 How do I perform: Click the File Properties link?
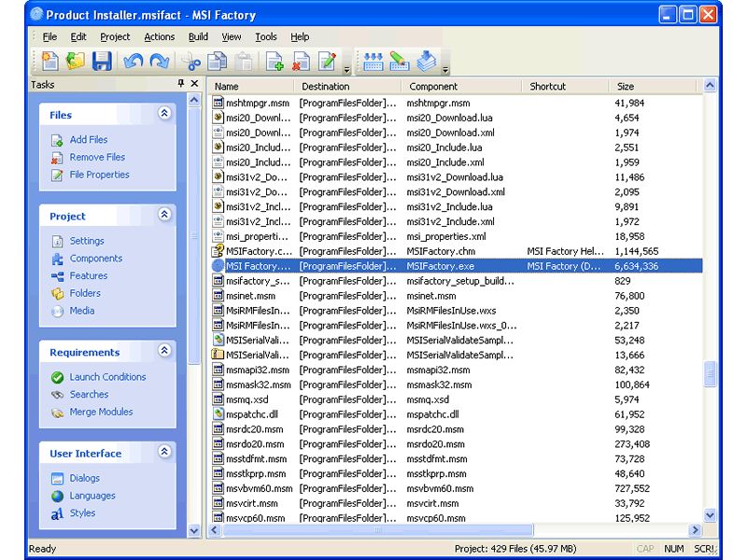[x=100, y=175]
